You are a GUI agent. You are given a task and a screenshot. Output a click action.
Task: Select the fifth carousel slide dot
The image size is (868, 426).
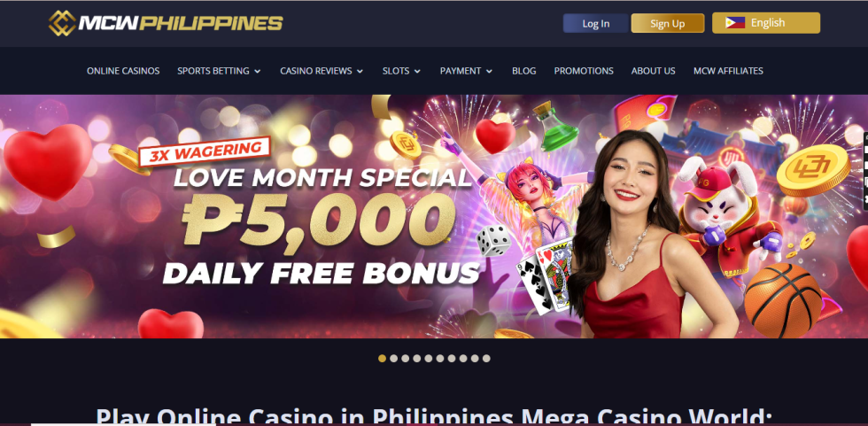429,359
